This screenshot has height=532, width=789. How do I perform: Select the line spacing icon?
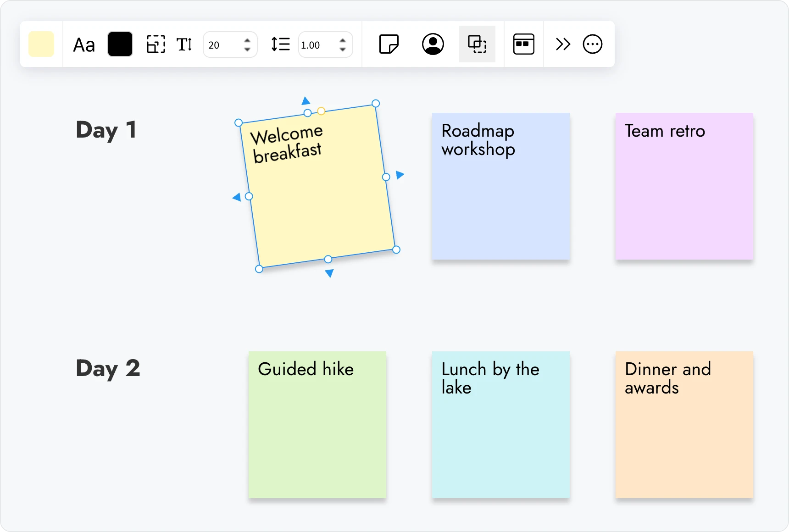click(280, 44)
